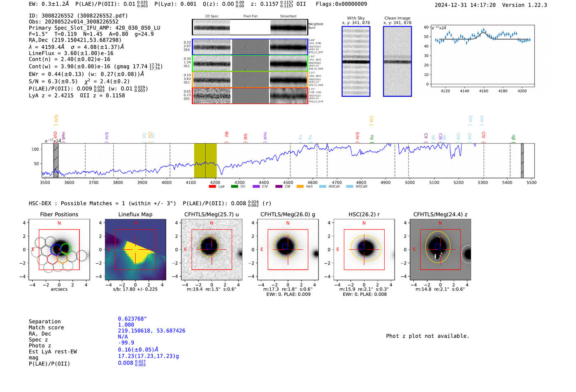This screenshot has height=392, width=576.
Task: Open the Fiber Positions cutout
Action: click(x=59, y=250)
